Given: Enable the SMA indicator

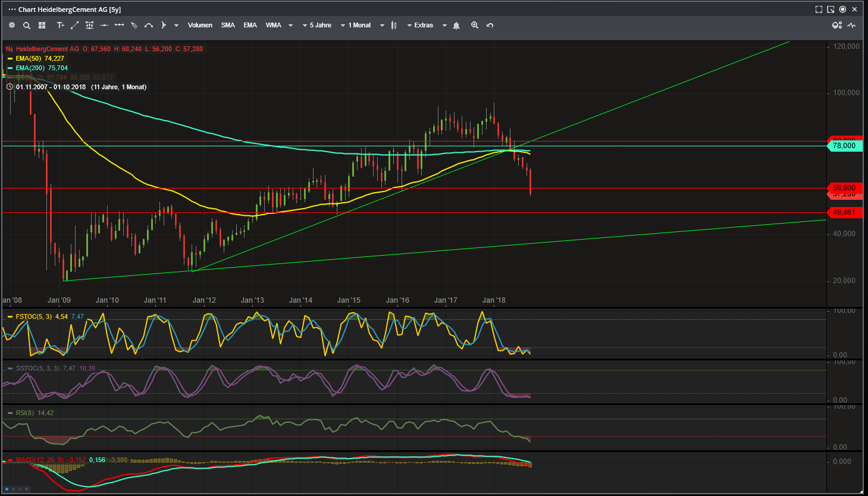Looking at the screenshot, I should click(x=227, y=25).
